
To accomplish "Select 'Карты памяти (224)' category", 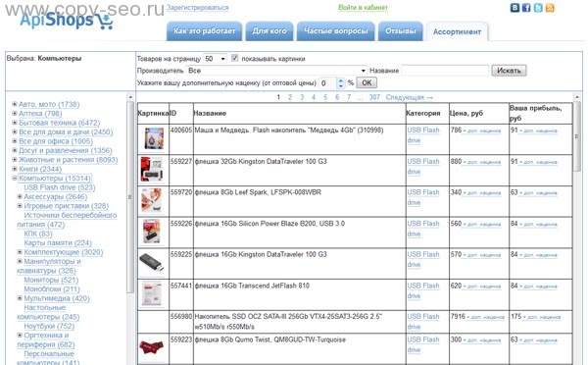I will (58, 243).
